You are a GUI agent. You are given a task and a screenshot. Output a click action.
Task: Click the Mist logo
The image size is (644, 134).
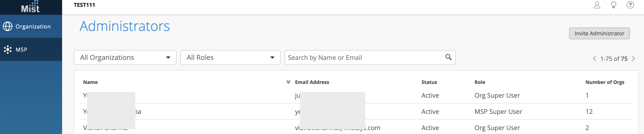[x=30, y=7]
